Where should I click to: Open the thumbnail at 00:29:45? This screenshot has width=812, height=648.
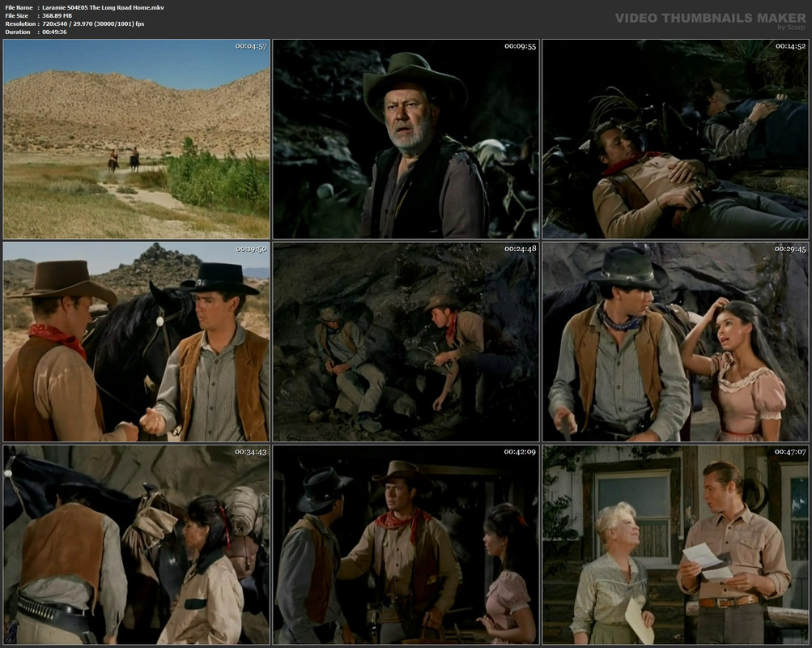[675, 342]
